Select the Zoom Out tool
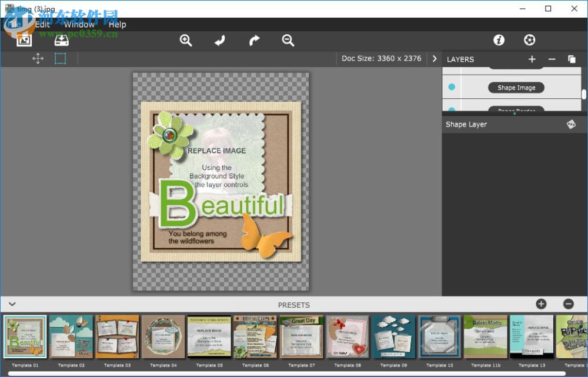The image size is (588, 377). click(288, 40)
